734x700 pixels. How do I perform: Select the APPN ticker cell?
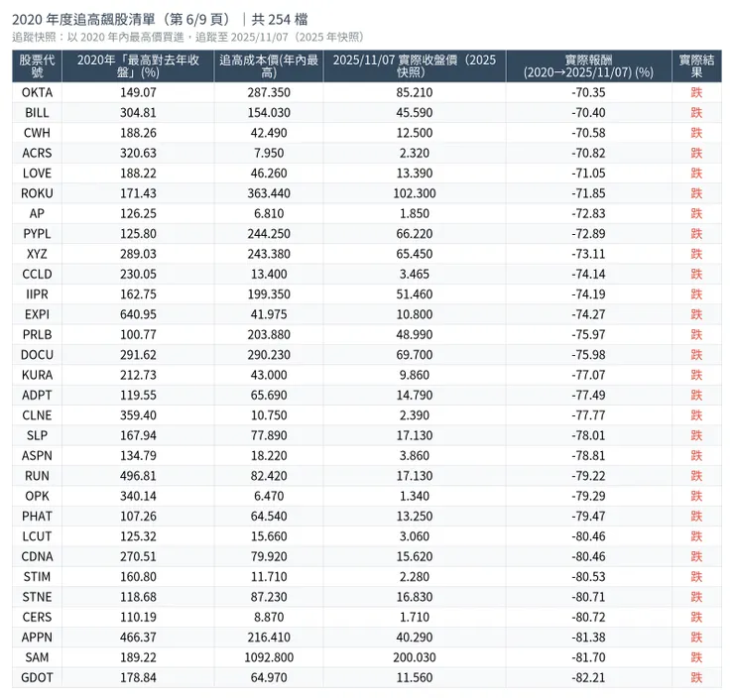pyautogui.click(x=37, y=637)
